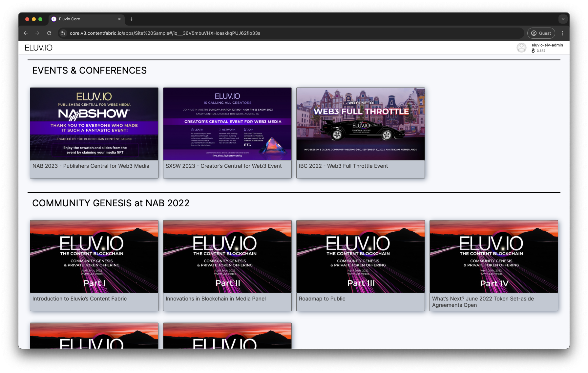Click the token balance icon beside 3.872
588x373 pixels.
click(533, 51)
